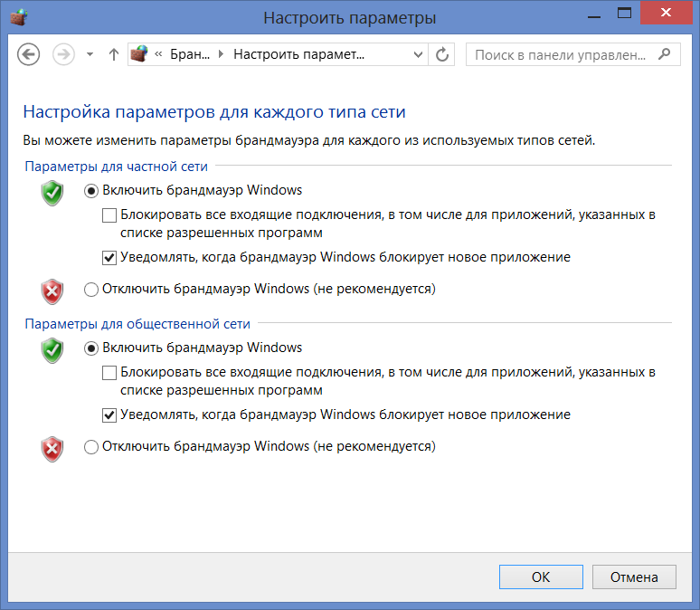Toggle notify checkbox under private network settings
Screen dimensions: 700x610
point(109,258)
